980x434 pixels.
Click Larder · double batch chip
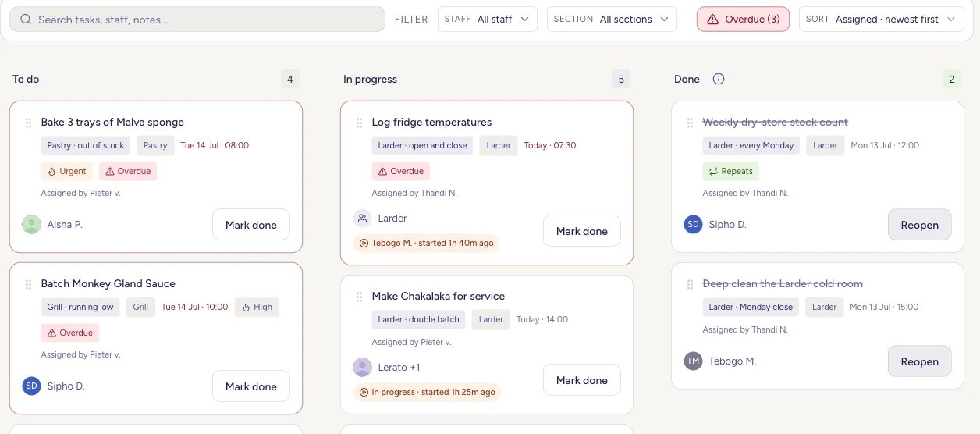pyautogui.click(x=418, y=319)
